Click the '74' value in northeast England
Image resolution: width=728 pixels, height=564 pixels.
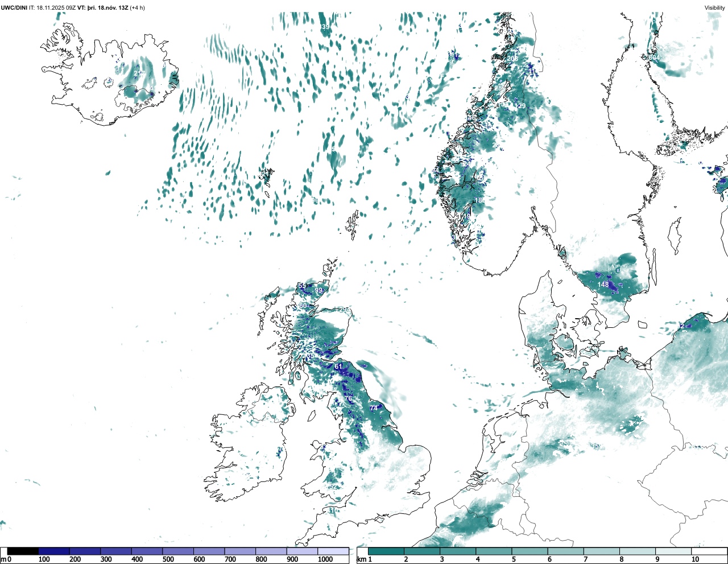(x=374, y=408)
